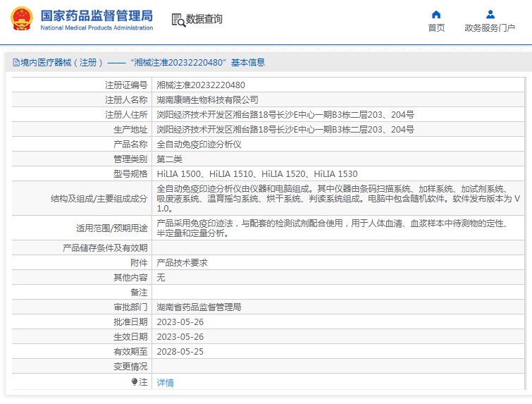
Task: Click registration number 湘械注准20232220480 in table
Action: pyautogui.click(x=201, y=85)
